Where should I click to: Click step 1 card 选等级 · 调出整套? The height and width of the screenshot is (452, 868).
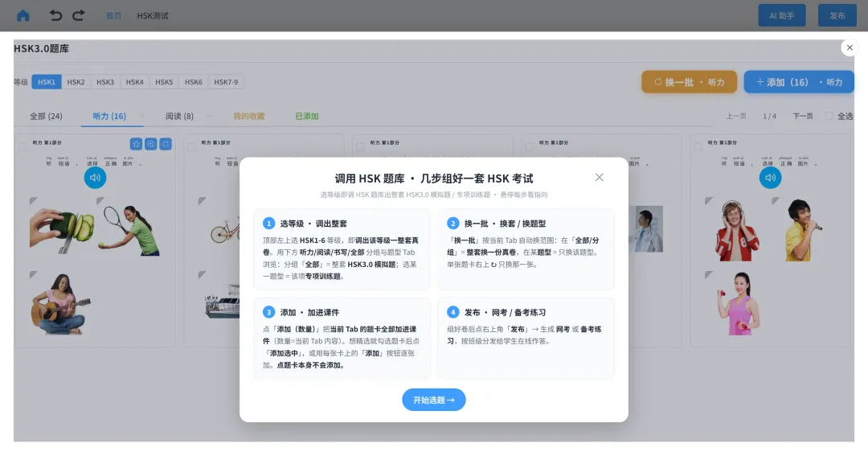[342, 249]
